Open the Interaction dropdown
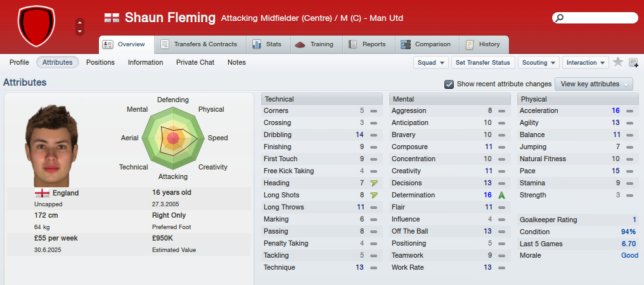 [x=585, y=62]
